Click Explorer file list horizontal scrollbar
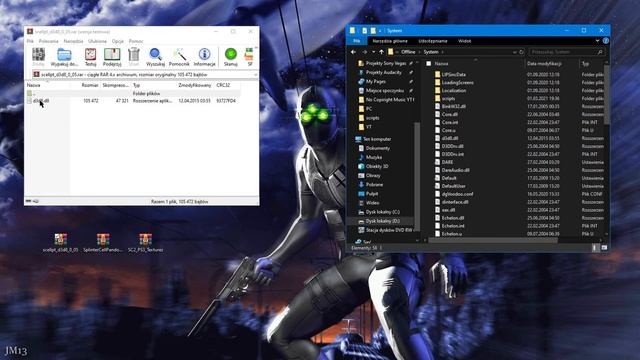 (x=492, y=240)
